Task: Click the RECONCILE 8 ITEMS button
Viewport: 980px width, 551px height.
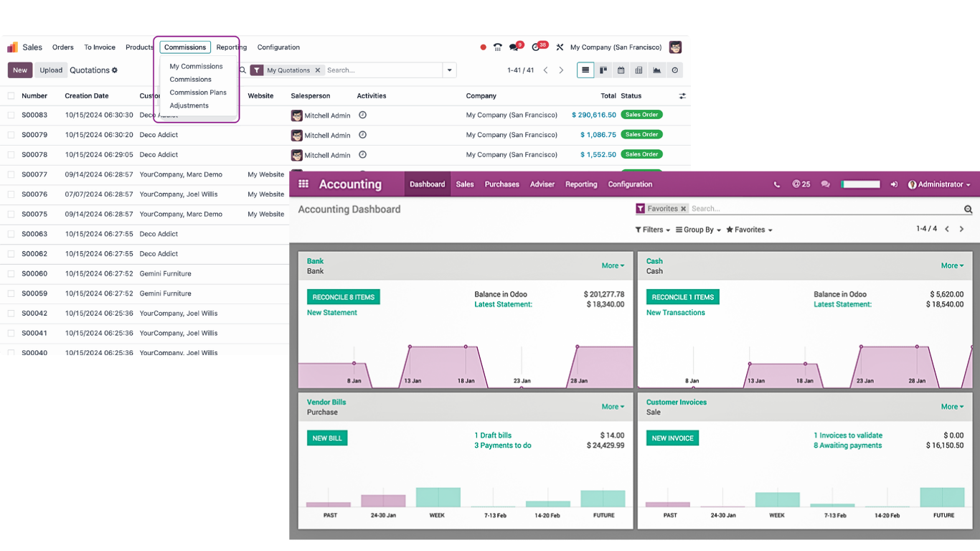Action: (x=343, y=297)
